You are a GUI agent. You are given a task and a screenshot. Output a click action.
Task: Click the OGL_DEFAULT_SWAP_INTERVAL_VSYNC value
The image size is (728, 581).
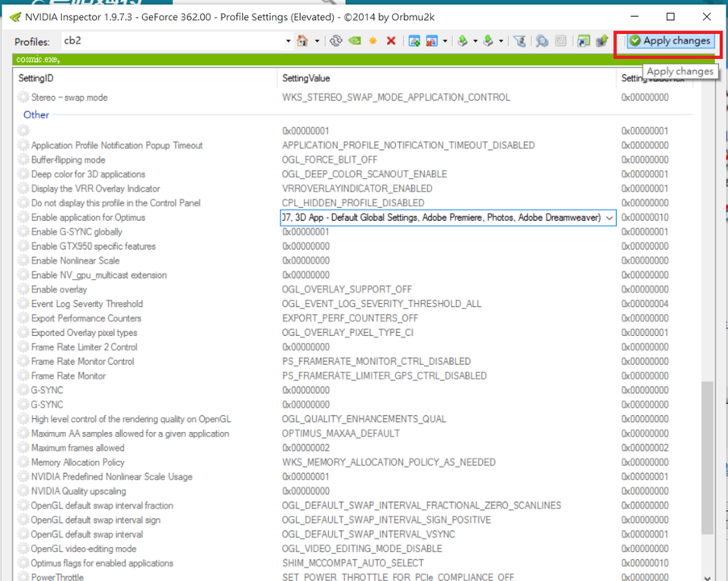(x=368, y=534)
